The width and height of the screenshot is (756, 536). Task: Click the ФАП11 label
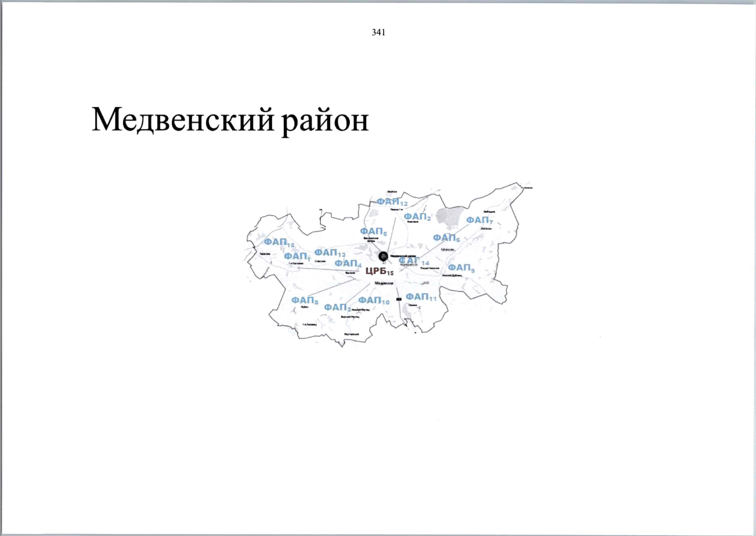421,297
